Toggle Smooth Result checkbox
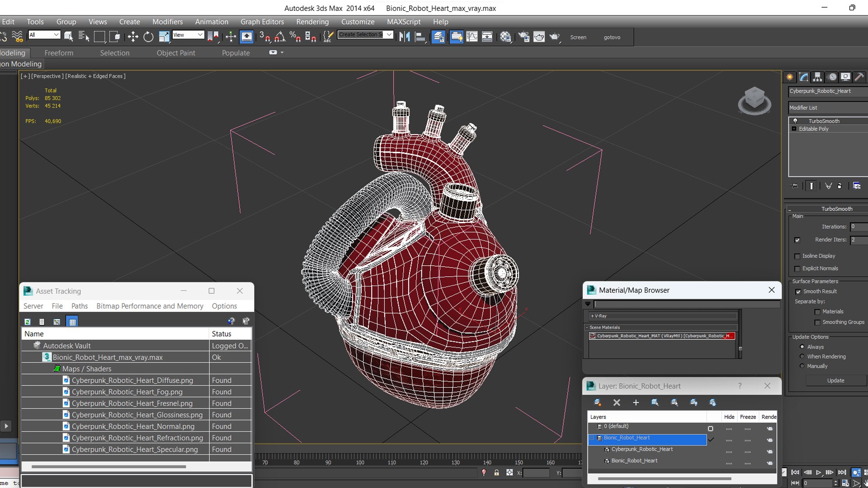The width and height of the screenshot is (868, 488). 798,291
